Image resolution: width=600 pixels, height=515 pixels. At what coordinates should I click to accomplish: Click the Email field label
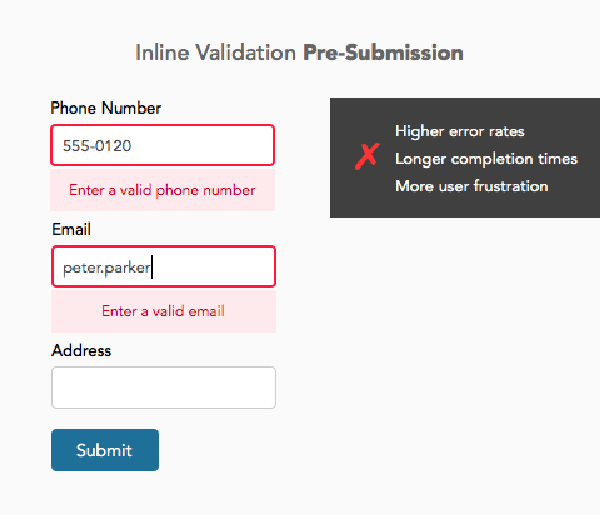(71, 230)
